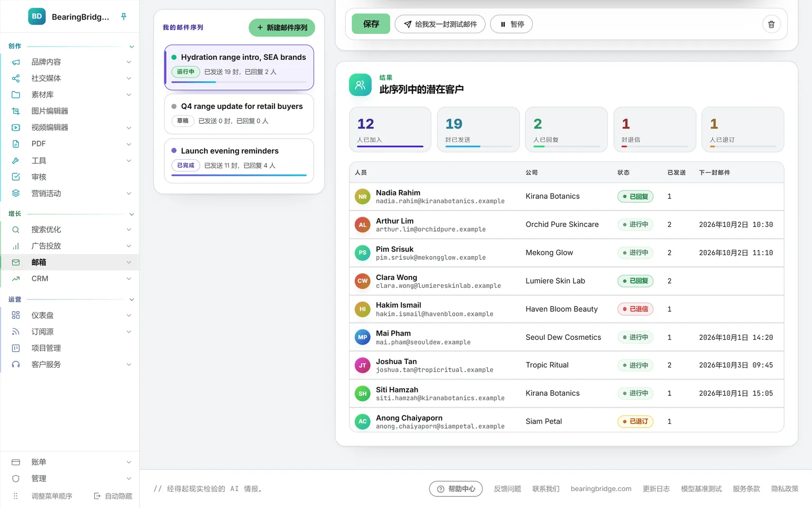Image resolution: width=812 pixels, height=508 pixels.
Task: Click the crop icon for 图片编辑器
Action: coord(16,111)
